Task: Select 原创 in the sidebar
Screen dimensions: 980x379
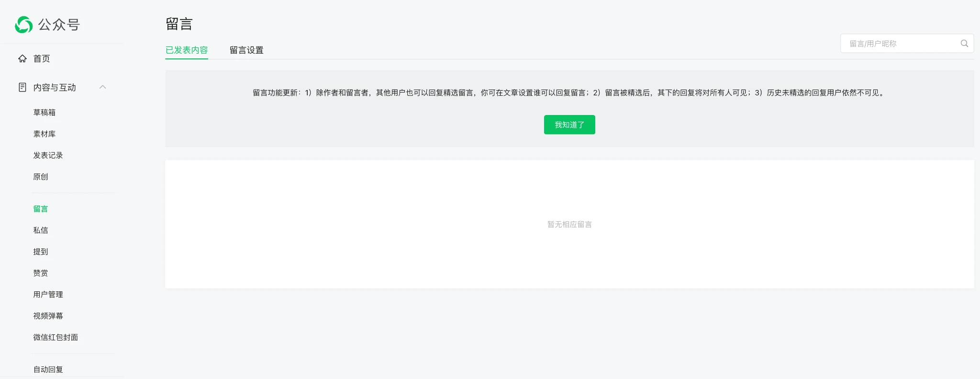Action: (x=41, y=177)
